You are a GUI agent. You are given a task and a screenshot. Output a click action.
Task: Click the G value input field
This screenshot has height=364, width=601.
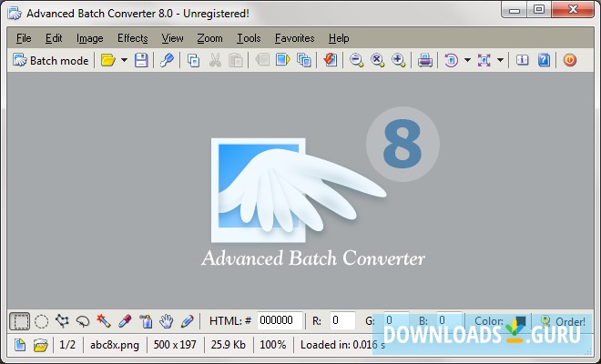396,320
